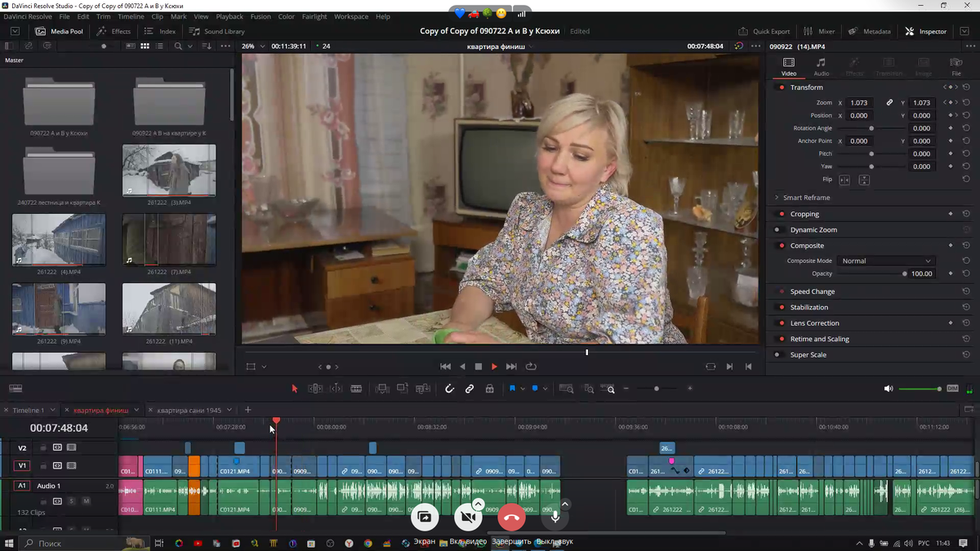This screenshot has height=551, width=980.
Task: Disable the Transform toggle
Action: click(x=782, y=87)
